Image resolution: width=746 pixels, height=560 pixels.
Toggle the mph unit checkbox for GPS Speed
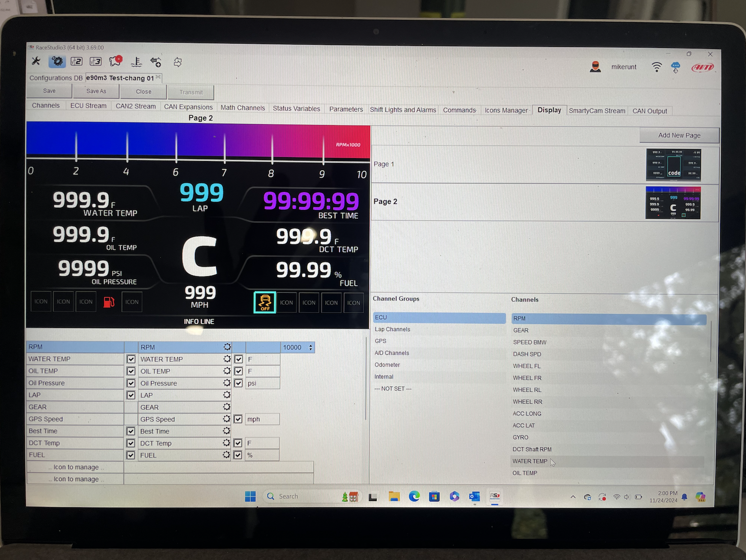click(238, 419)
